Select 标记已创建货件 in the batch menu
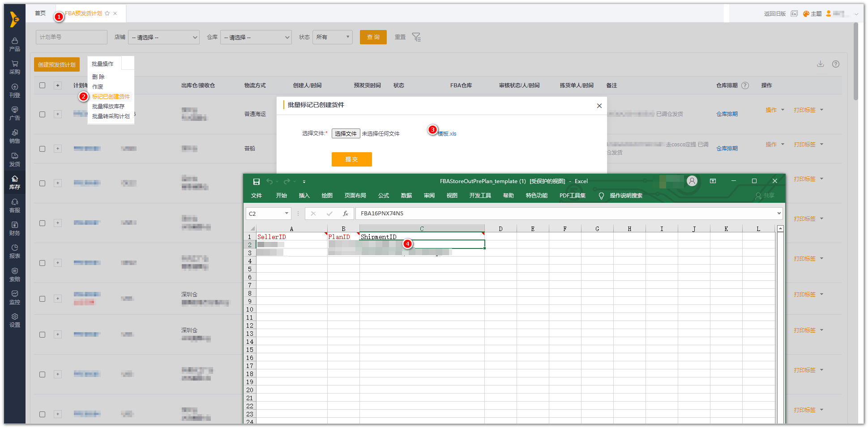Viewport: 868px width, 428px height. [111, 97]
